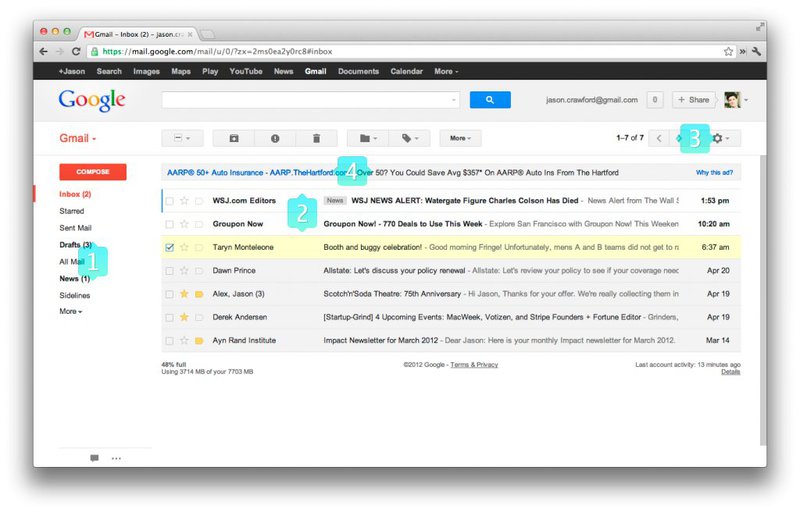This screenshot has height=513, width=800.
Task: Open Documents in Google bar
Action: [x=358, y=71]
